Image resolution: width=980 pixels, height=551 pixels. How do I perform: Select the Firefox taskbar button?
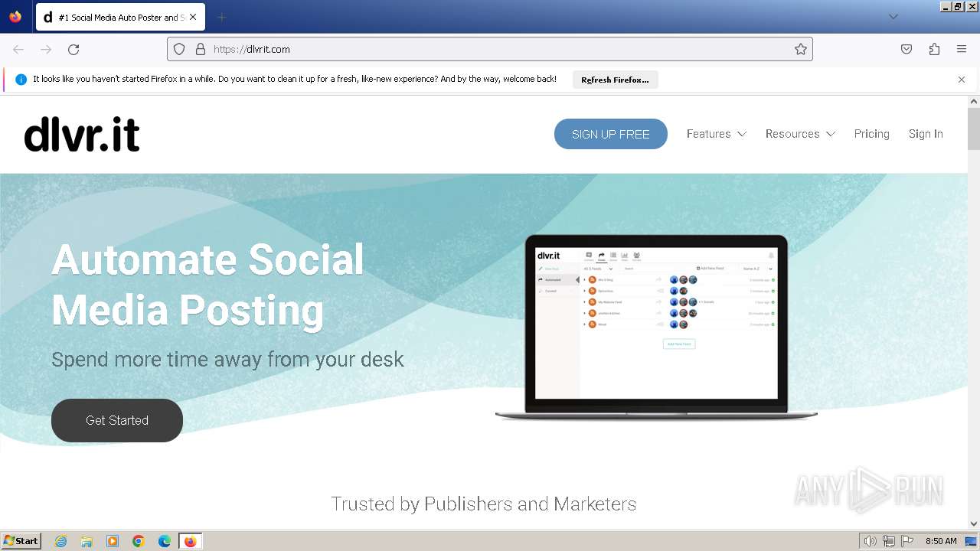(190, 541)
